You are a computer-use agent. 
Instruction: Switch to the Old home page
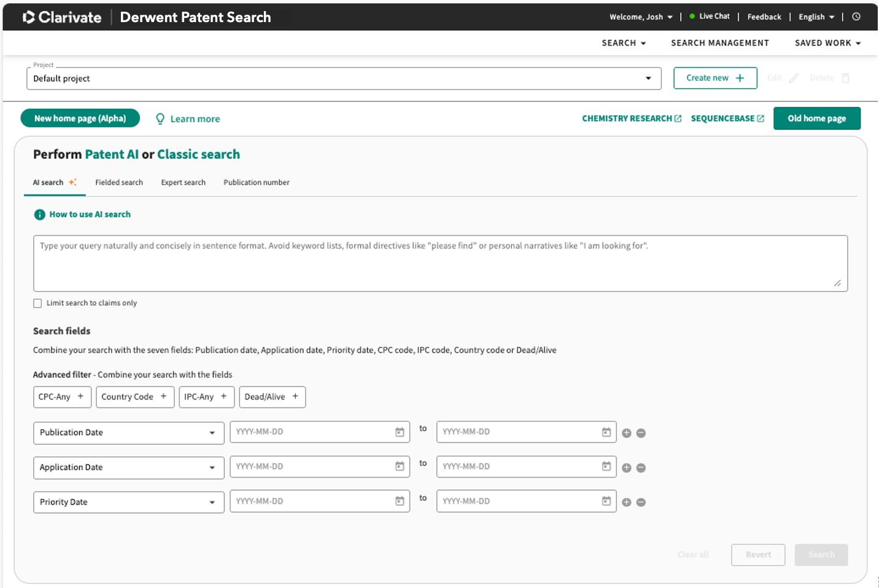click(x=816, y=118)
